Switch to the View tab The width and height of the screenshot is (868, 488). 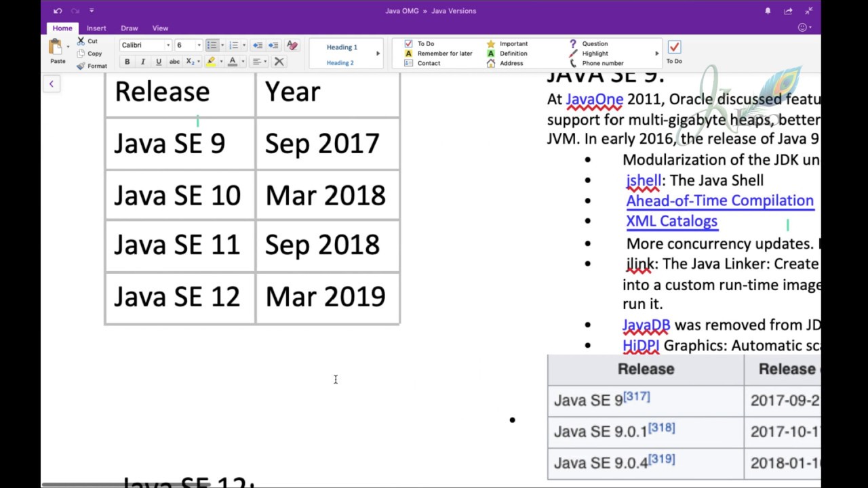[x=160, y=28]
